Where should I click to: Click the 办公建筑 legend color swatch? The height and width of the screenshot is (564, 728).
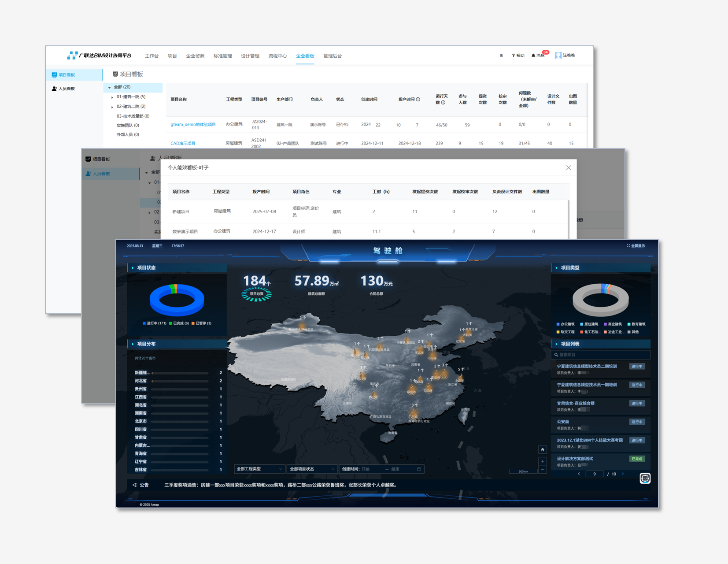click(558, 324)
